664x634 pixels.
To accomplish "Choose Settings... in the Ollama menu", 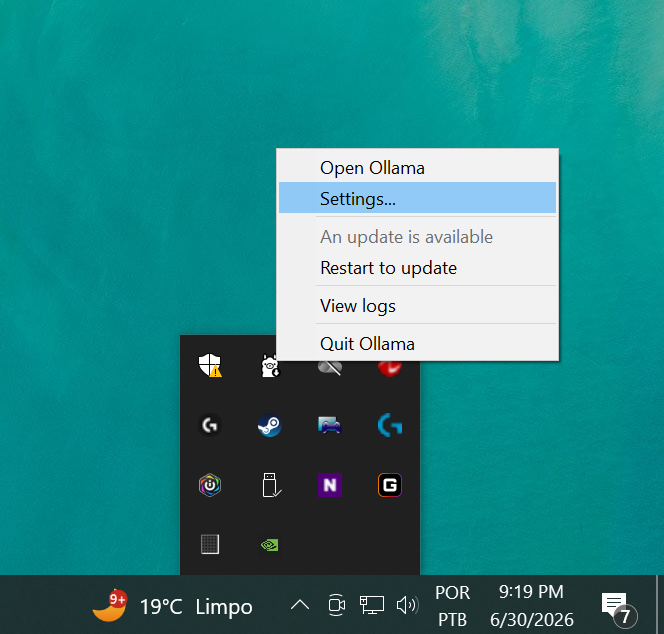I will pos(417,198).
